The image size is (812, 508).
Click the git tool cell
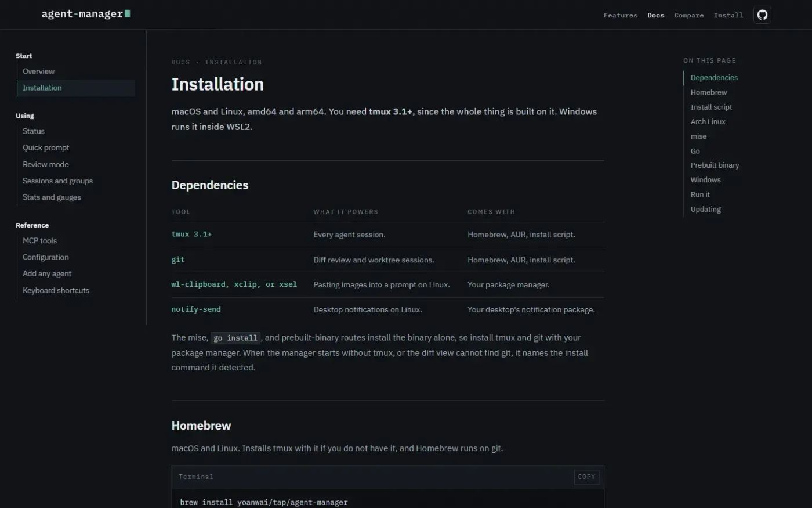(x=178, y=260)
